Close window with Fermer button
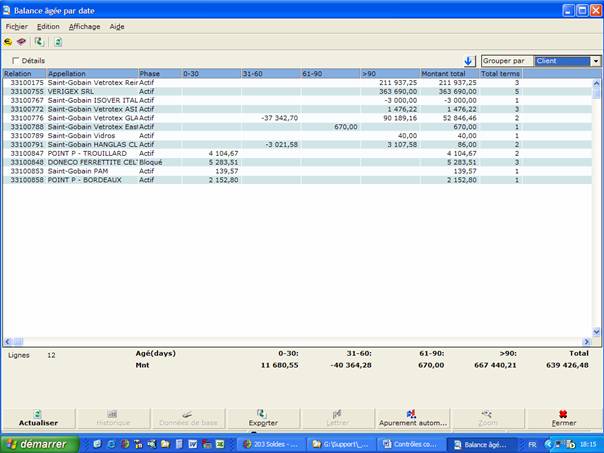 (x=563, y=417)
